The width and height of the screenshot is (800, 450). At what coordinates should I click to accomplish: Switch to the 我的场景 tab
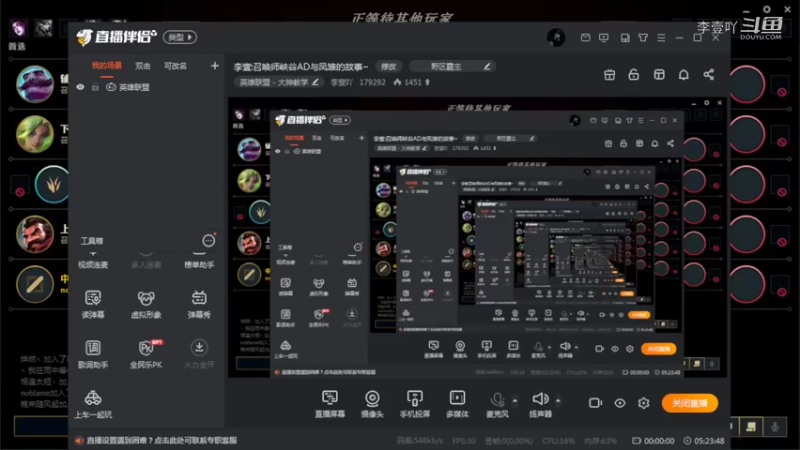[x=107, y=66]
